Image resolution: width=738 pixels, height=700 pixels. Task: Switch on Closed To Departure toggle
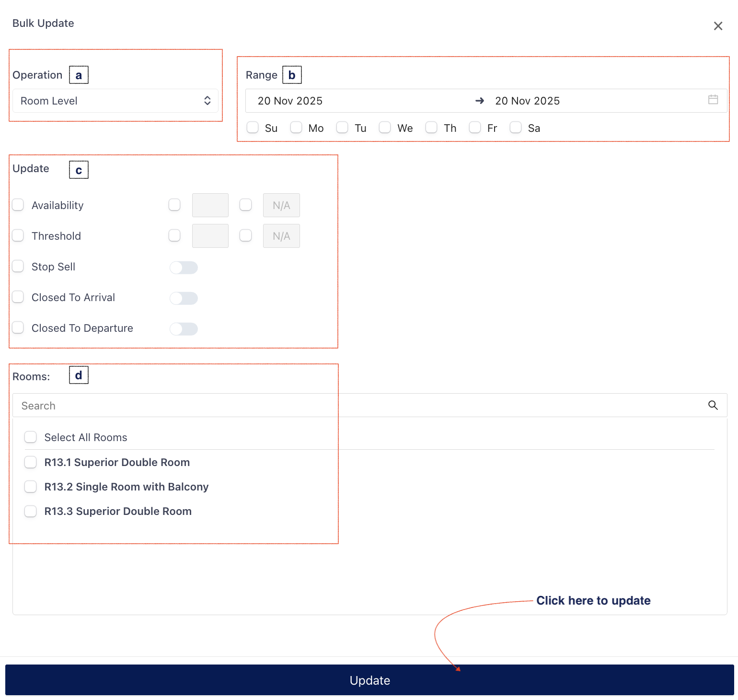[x=184, y=329]
